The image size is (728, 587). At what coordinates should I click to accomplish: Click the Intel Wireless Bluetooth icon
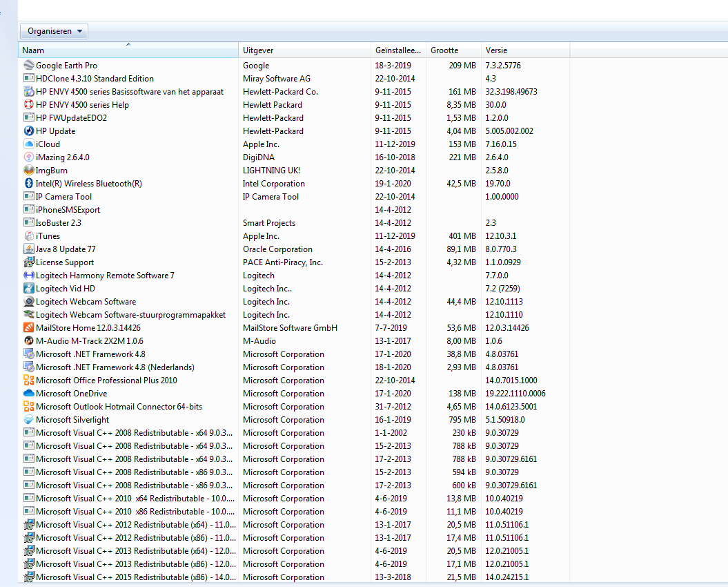click(x=29, y=184)
